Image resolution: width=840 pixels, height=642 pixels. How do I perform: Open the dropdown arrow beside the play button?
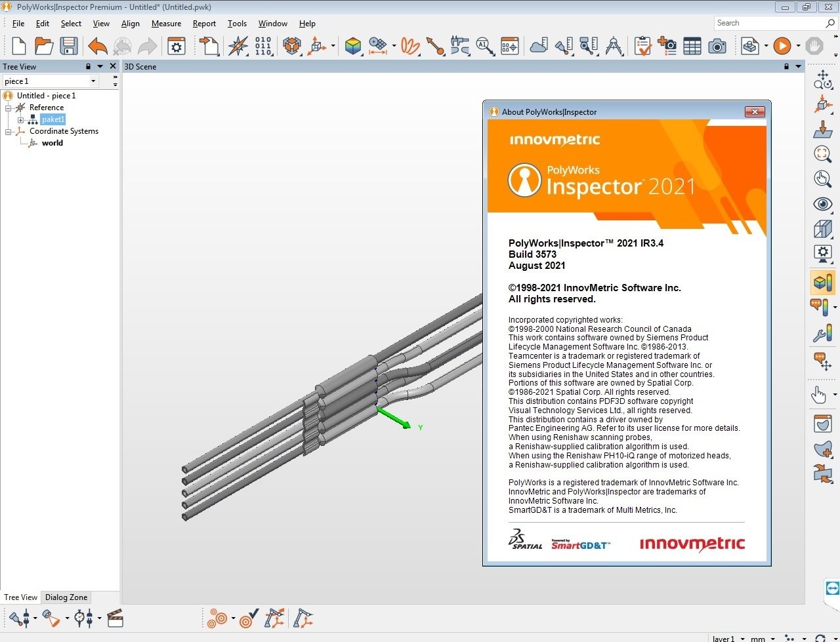(798, 46)
